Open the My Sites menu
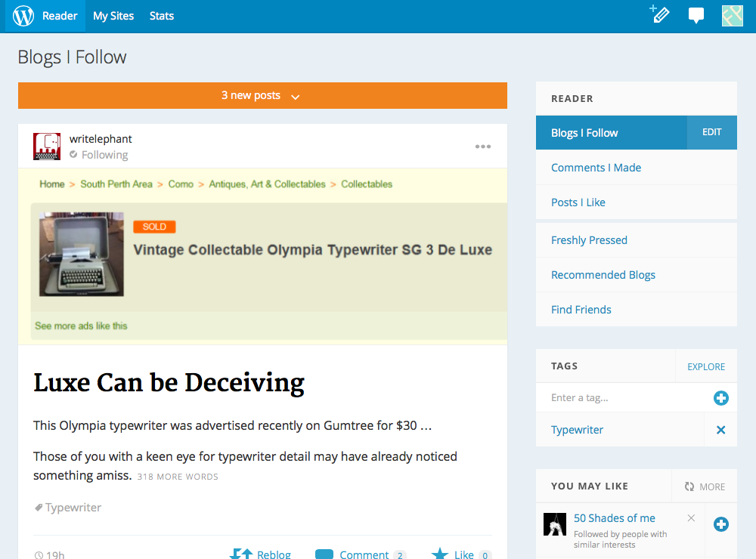 point(113,16)
